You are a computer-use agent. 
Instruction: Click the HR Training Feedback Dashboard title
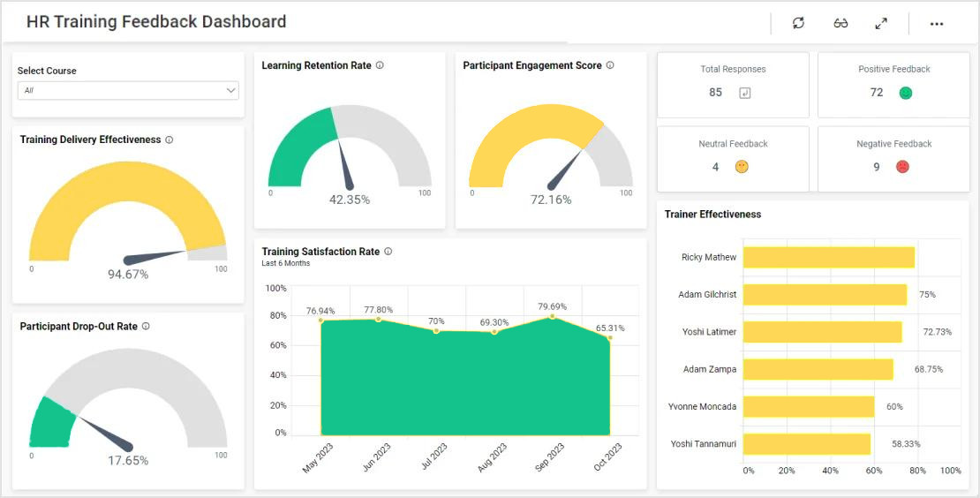point(156,22)
